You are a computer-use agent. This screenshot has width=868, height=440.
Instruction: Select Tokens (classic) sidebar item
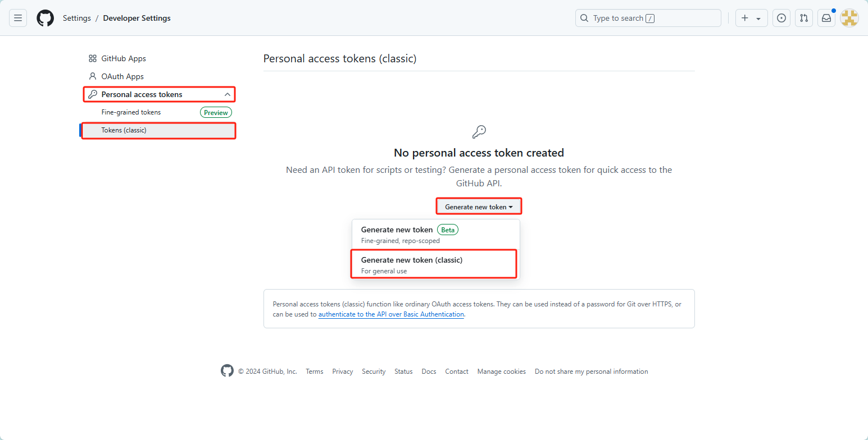pos(160,130)
